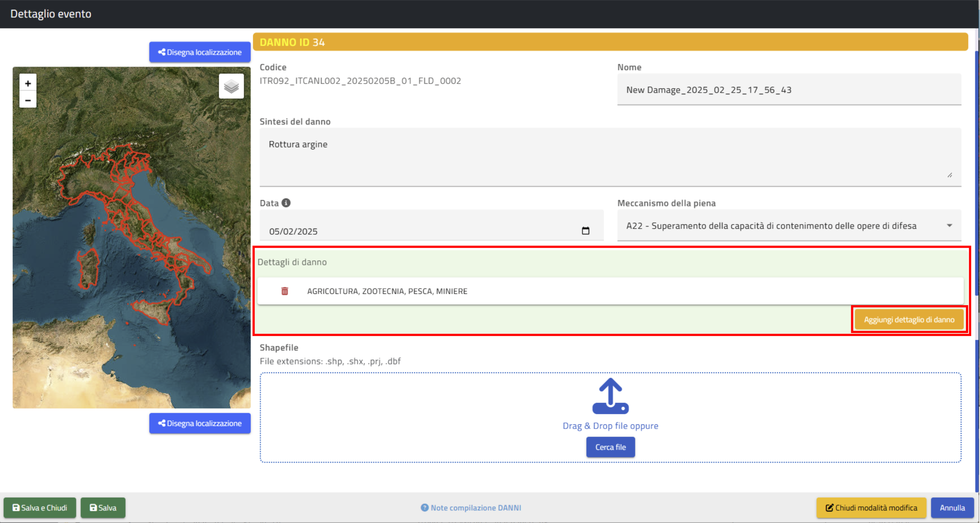Click the Cerca file button
The image size is (980, 523).
(610, 447)
